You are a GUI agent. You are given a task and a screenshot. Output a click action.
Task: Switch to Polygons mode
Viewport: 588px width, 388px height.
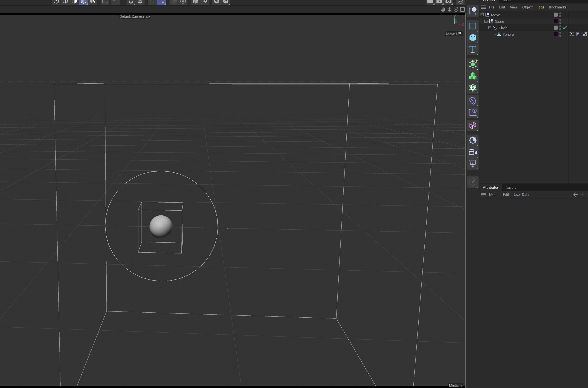(75, 2)
